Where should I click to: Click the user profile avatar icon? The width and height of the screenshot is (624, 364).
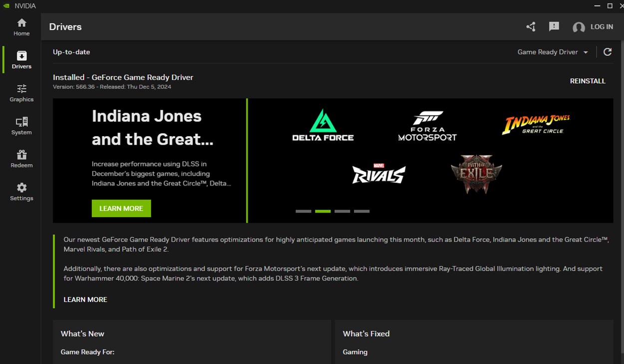579,27
